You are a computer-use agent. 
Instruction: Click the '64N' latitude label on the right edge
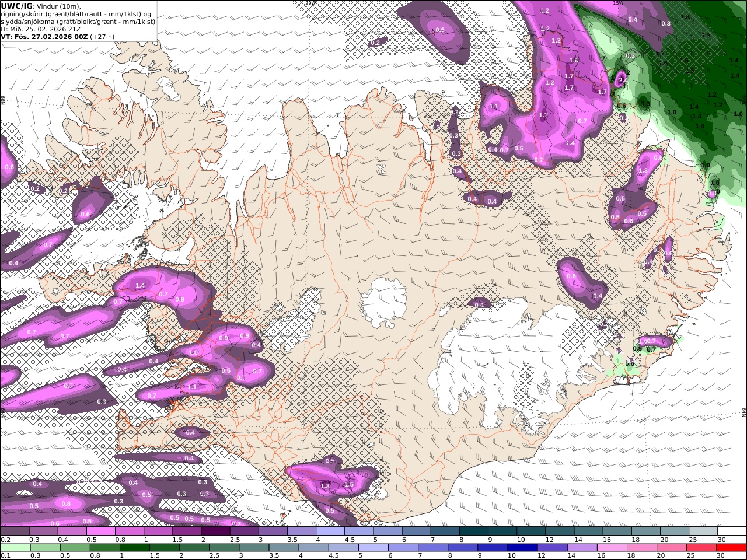(x=744, y=412)
